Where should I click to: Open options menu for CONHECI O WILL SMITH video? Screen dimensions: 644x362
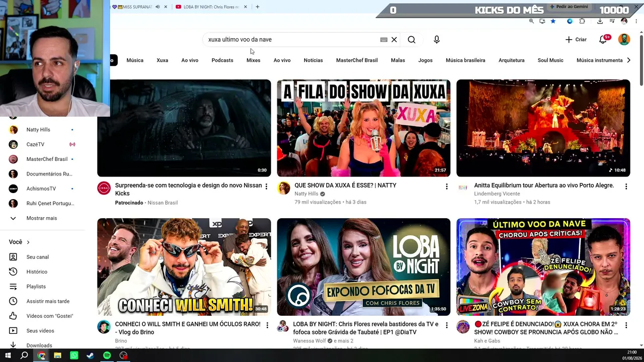pyautogui.click(x=267, y=325)
